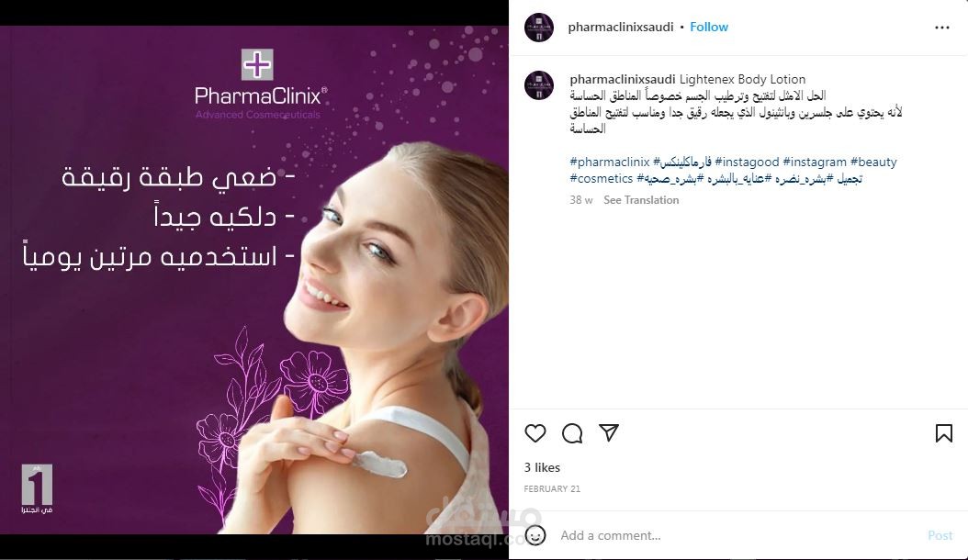
Task: Share the post with paper plane icon
Action: pyautogui.click(x=609, y=432)
